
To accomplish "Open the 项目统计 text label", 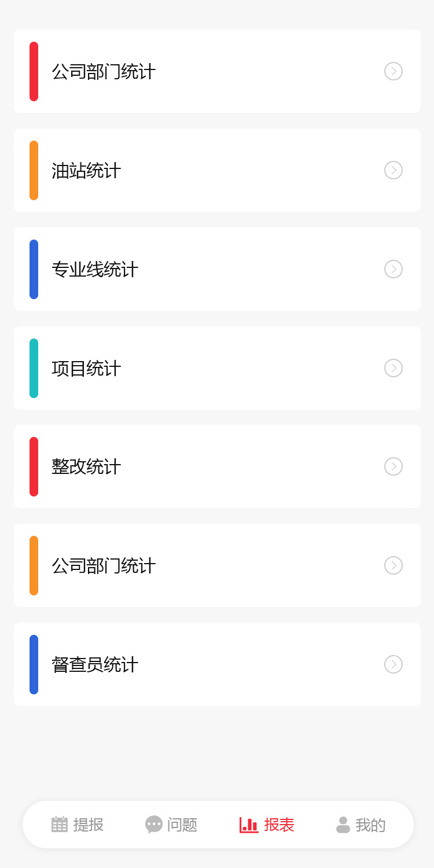I will tap(86, 369).
